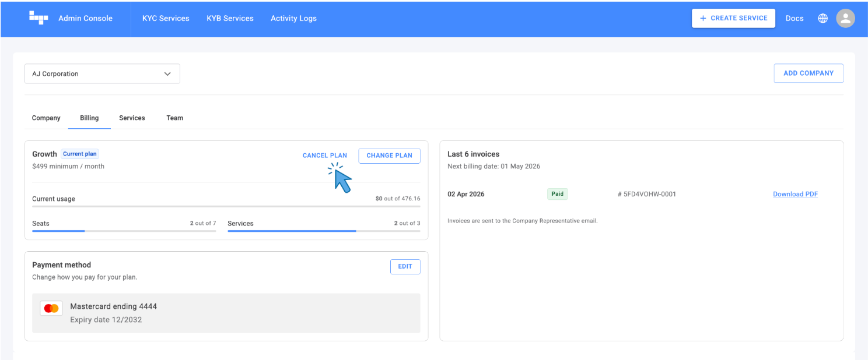Open the Docs link
Viewport: 868px width, 360px height.
coord(794,18)
